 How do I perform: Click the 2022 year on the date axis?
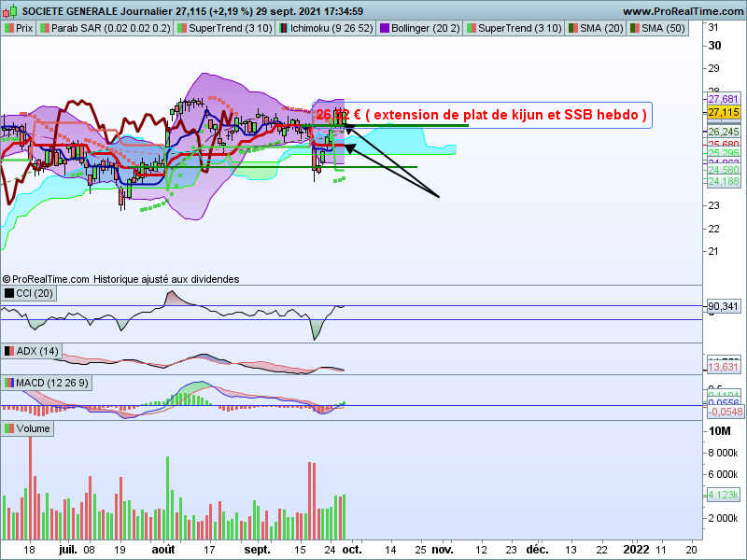point(637,550)
